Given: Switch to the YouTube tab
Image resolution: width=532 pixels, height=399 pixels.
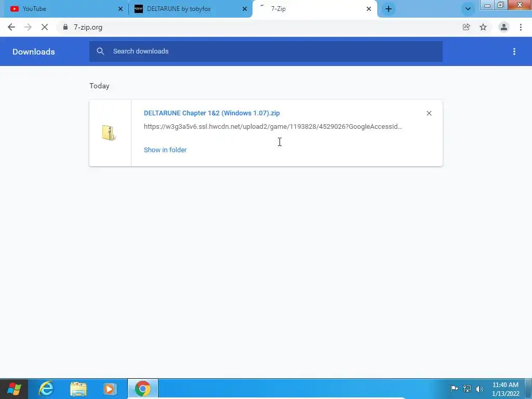Looking at the screenshot, I should click(64, 9).
